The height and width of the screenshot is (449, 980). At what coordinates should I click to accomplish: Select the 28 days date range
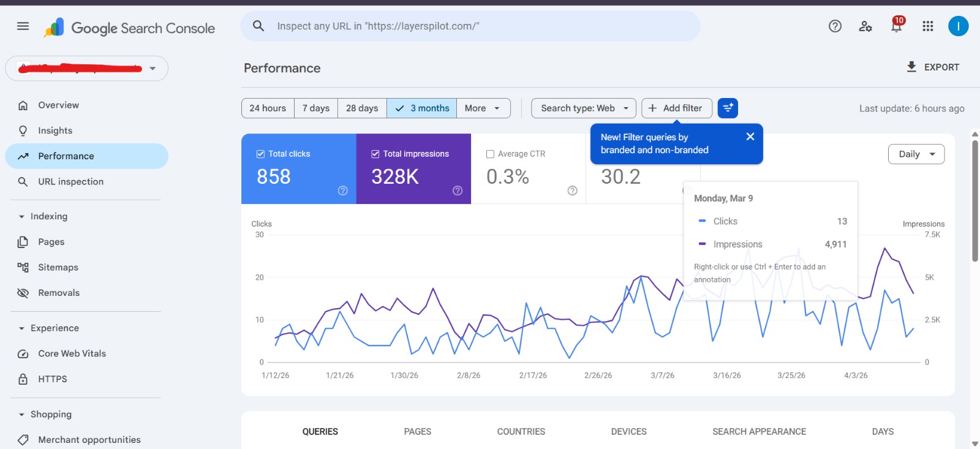tap(362, 108)
